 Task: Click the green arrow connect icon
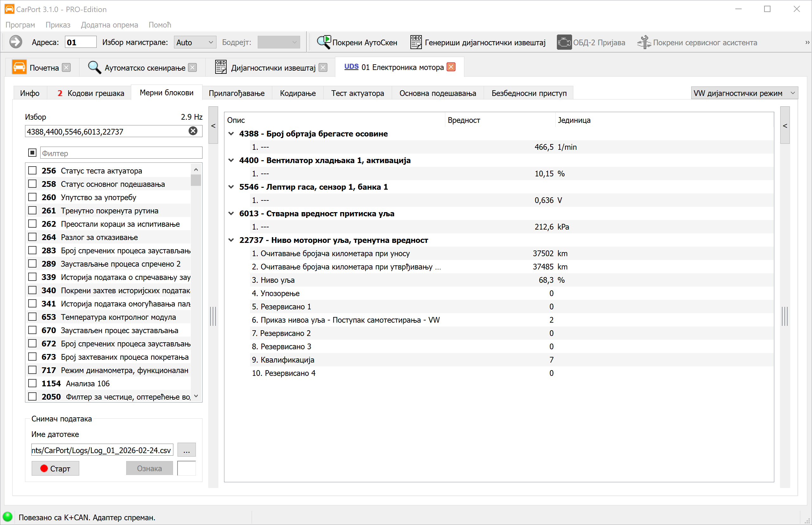pyautogui.click(x=16, y=42)
